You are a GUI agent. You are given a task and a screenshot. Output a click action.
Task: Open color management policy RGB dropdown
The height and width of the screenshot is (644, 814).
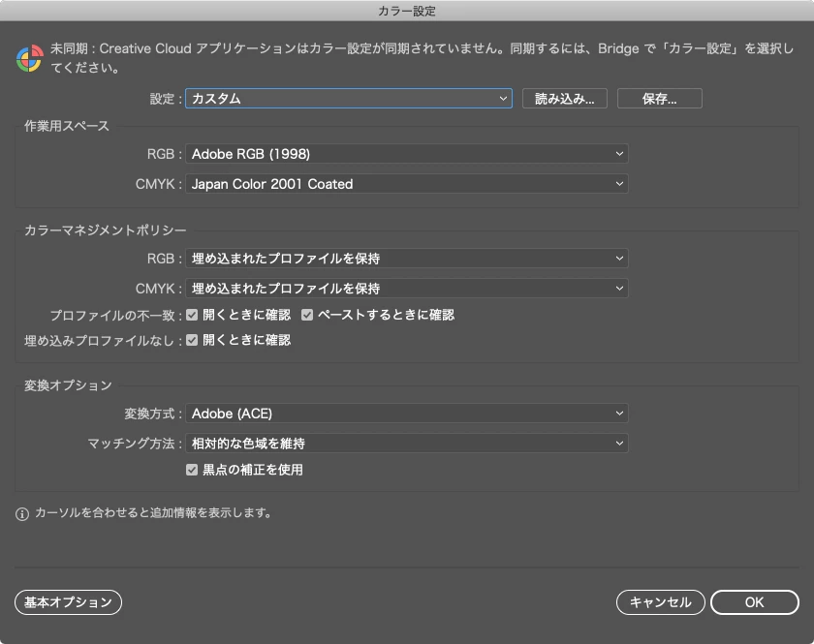(406, 258)
